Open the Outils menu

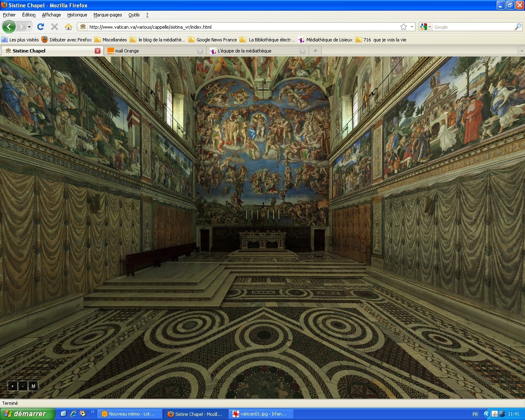click(x=134, y=15)
